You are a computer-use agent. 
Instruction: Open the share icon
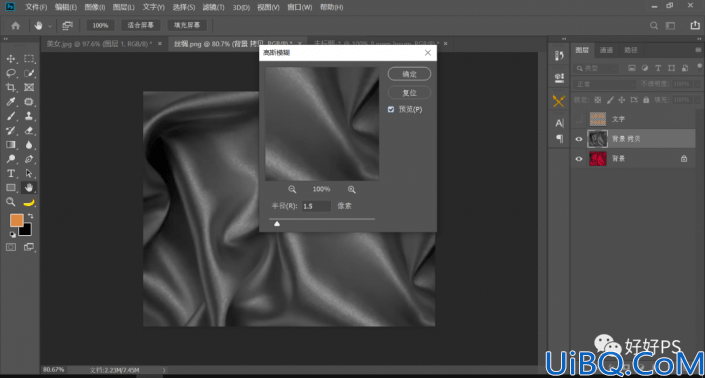[x=695, y=26]
